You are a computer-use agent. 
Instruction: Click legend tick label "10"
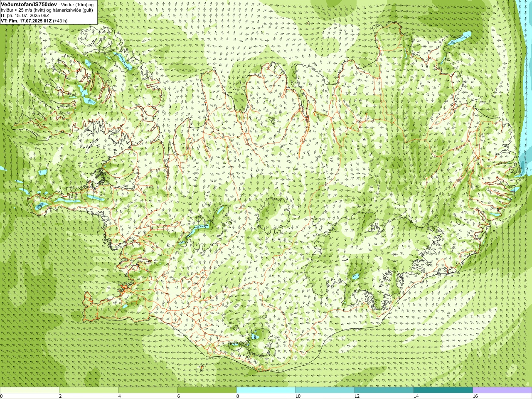(x=298, y=396)
